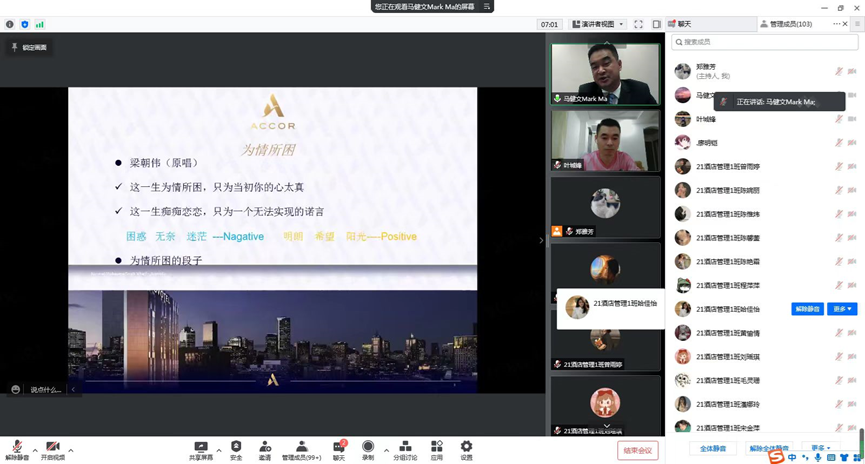865x464 pixels.
Task: Click the fullscreen icon in top bar
Action: pyautogui.click(x=638, y=24)
